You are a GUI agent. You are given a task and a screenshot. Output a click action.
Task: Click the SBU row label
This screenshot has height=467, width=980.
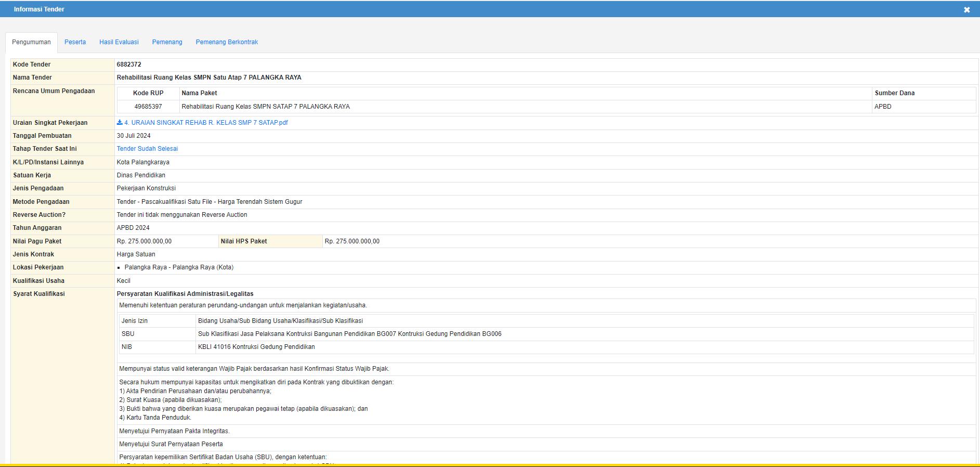click(x=128, y=334)
